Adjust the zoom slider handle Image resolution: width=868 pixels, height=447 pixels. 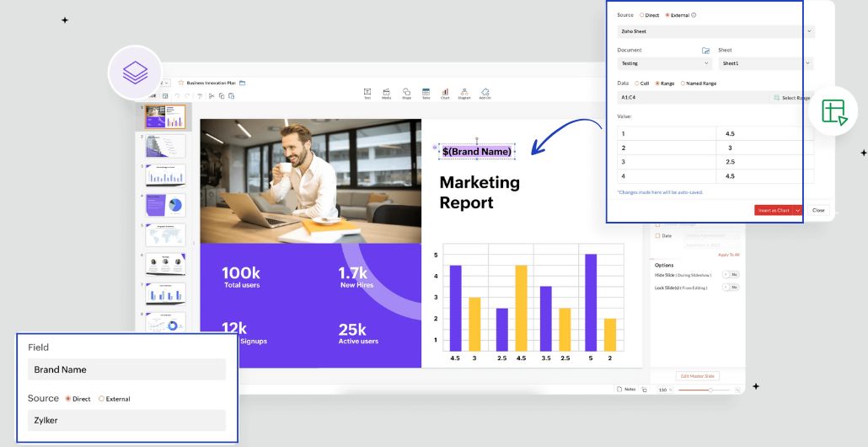tap(710, 390)
